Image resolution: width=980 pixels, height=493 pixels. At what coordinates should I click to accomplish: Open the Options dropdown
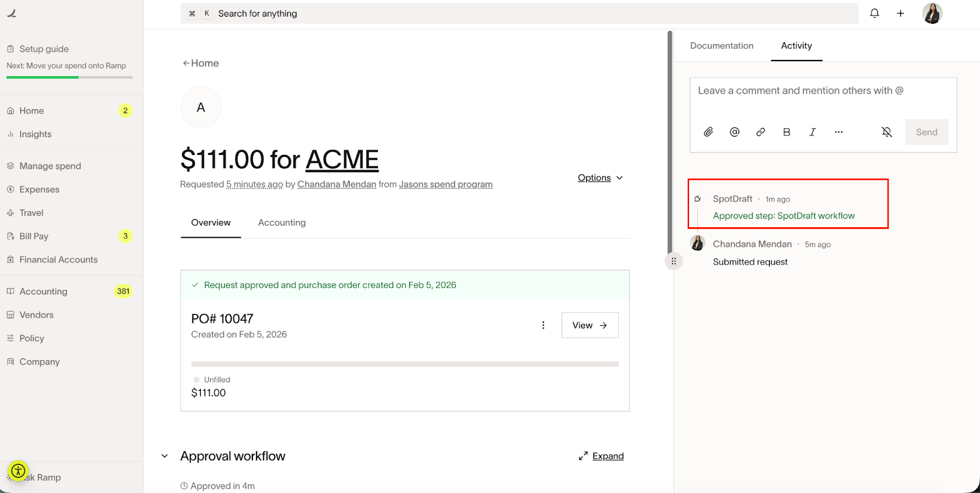pos(600,178)
